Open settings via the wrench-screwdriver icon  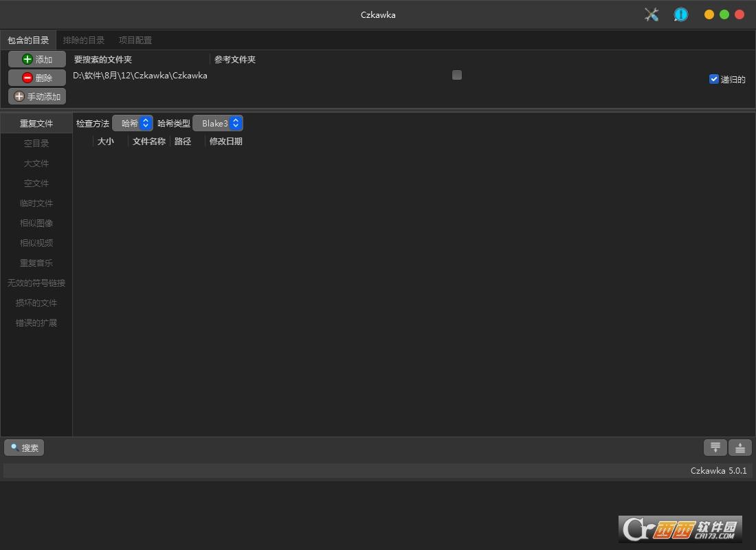[652, 14]
